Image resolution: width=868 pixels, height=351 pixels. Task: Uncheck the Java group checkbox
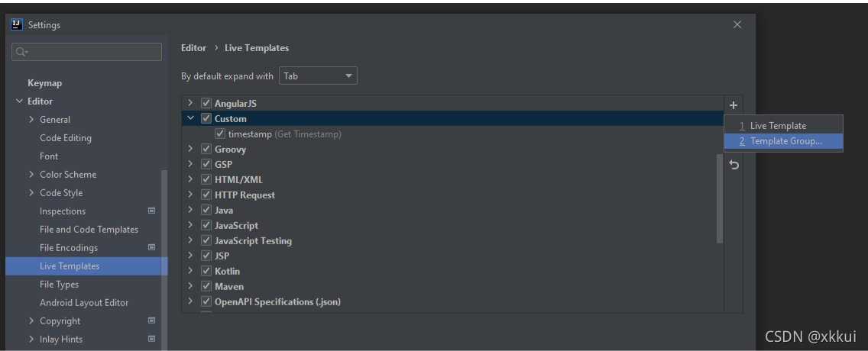[206, 210]
